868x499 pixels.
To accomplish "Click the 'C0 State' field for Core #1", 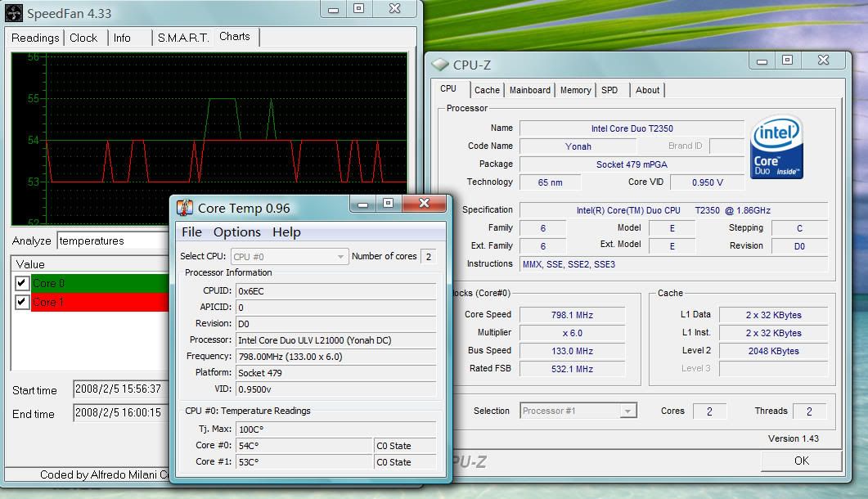I will tap(405, 462).
